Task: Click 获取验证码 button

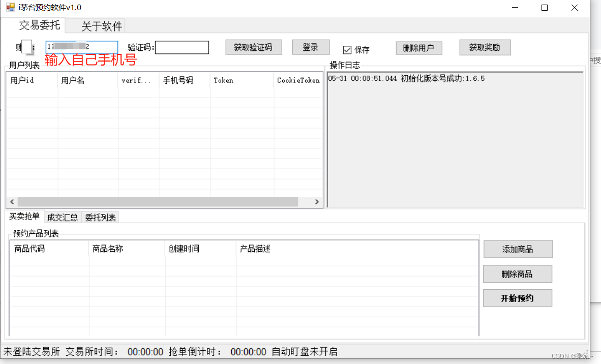Action: point(253,47)
